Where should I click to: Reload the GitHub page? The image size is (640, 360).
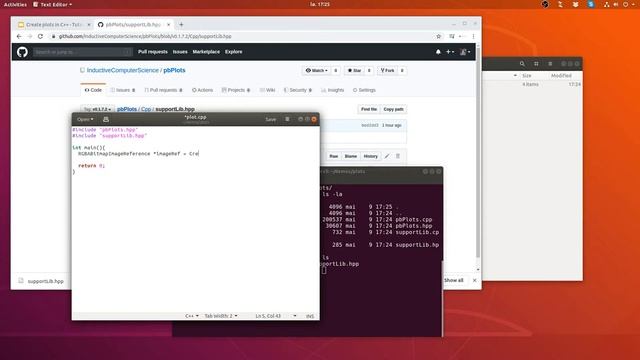pyautogui.click(x=40, y=36)
